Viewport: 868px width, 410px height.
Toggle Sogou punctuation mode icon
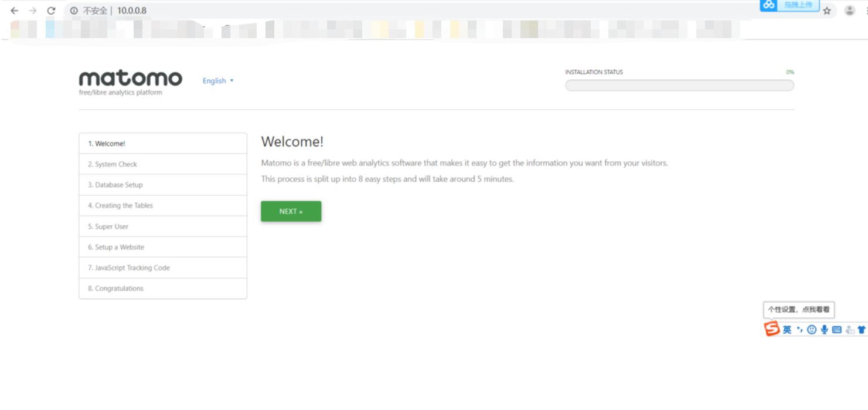(800, 330)
